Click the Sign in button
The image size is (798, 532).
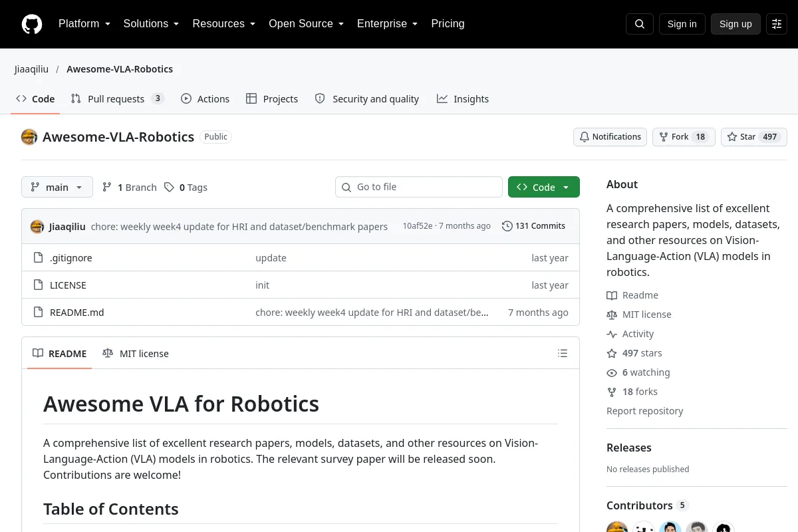click(682, 24)
